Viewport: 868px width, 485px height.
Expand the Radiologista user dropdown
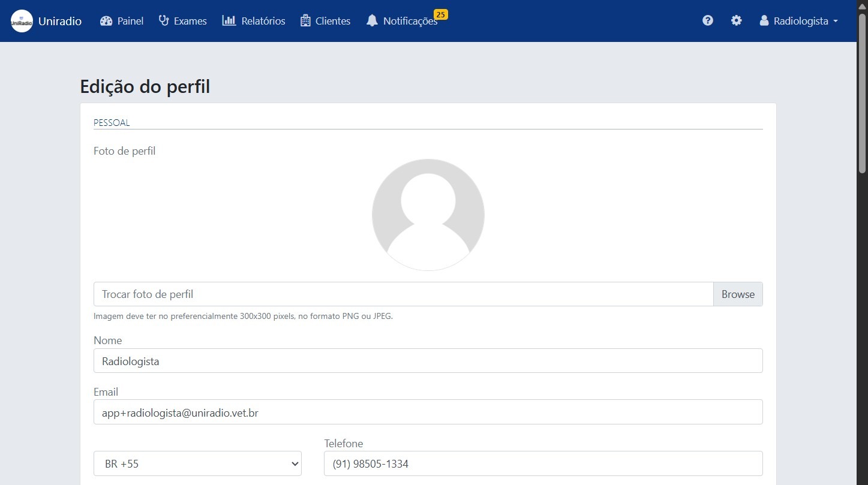pyautogui.click(x=800, y=21)
